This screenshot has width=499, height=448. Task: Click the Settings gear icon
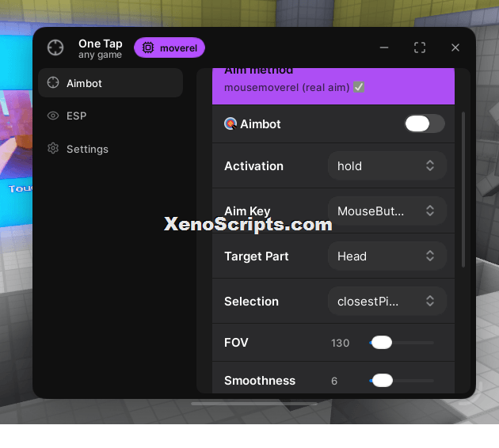(x=53, y=149)
